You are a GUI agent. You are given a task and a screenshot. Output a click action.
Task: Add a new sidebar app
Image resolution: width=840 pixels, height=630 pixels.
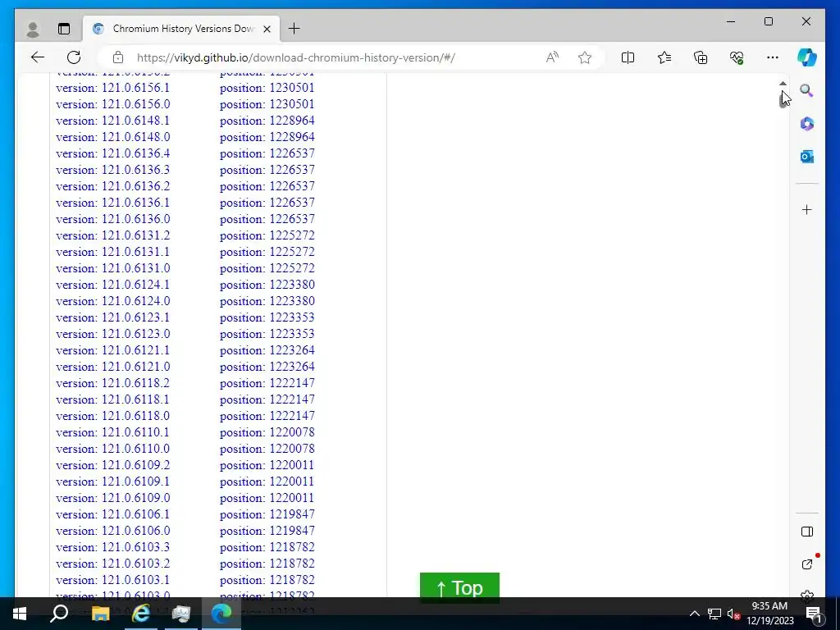(807, 209)
